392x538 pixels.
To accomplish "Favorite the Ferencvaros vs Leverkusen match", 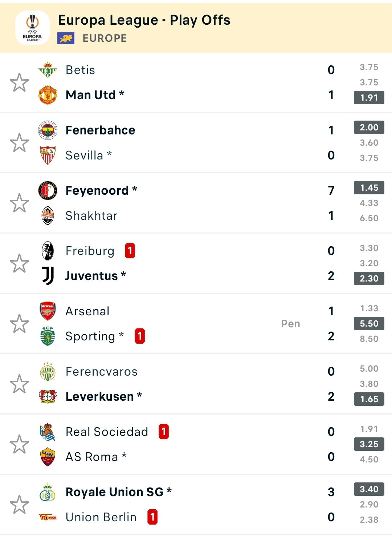I will tap(19, 384).
